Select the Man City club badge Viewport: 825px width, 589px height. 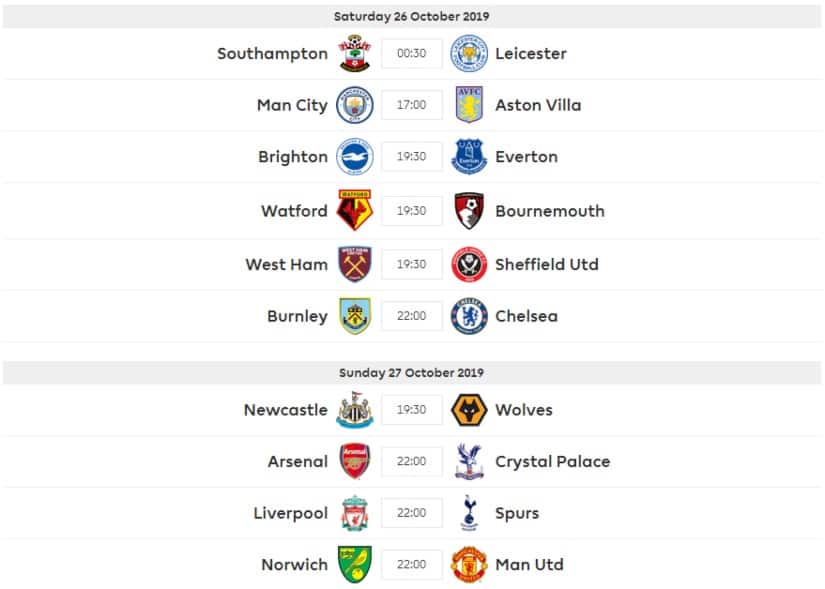pos(354,105)
